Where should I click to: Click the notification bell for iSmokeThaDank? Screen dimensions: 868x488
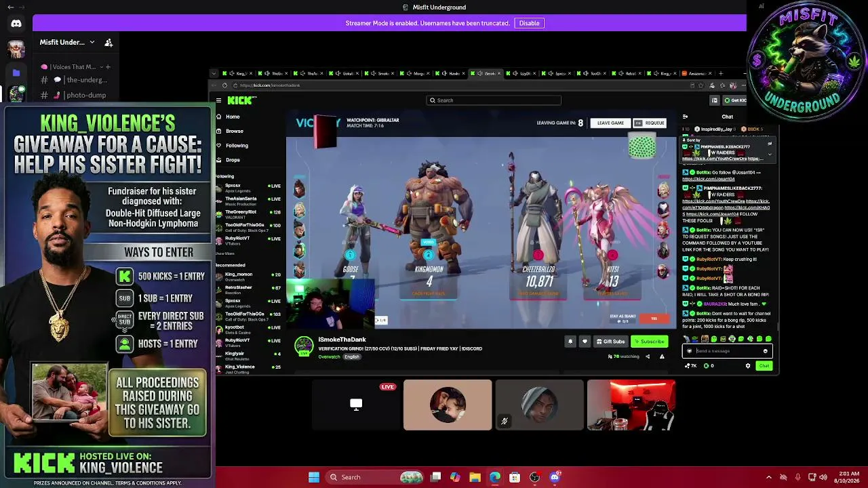(x=570, y=342)
